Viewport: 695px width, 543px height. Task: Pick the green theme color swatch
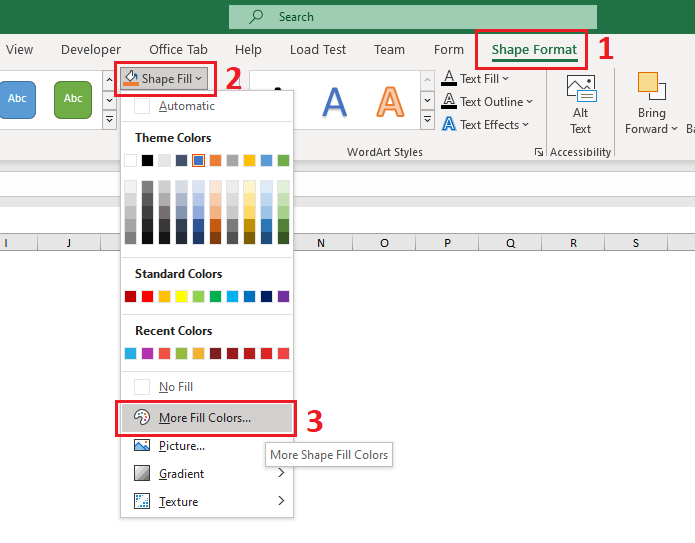283,160
